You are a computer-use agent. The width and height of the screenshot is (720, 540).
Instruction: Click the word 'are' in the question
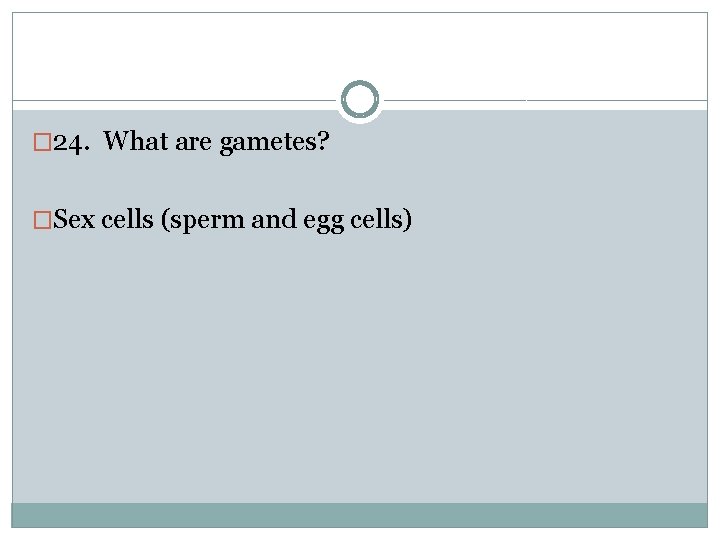click(x=193, y=143)
